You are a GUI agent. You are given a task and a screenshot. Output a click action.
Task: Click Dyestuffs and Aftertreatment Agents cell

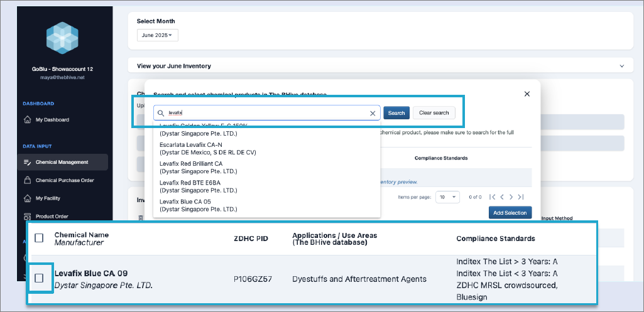[359, 279]
